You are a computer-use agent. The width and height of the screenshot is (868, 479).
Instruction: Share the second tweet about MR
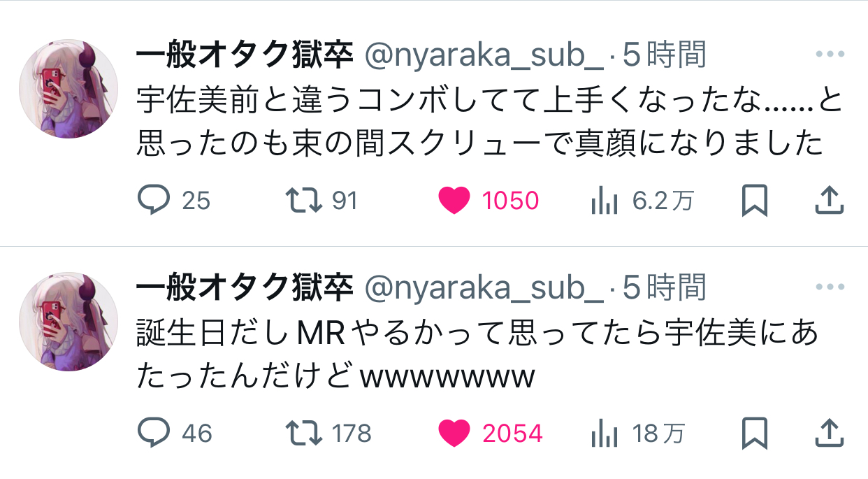(830, 434)
